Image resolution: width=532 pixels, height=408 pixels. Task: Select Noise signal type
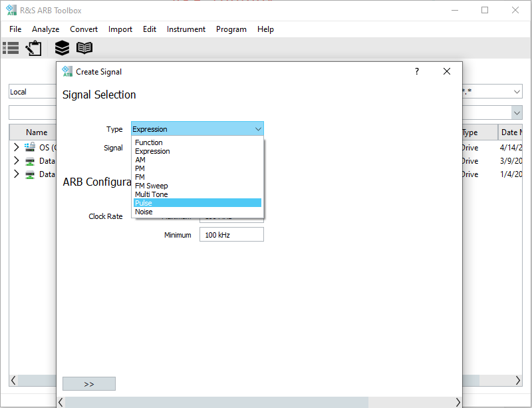(198, 212)
